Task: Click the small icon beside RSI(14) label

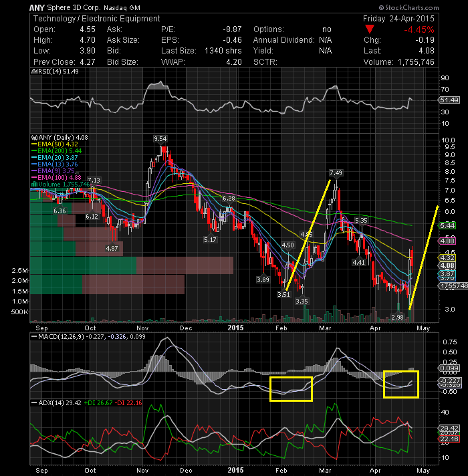Action: pyautogui.click(x=33, y=72)
